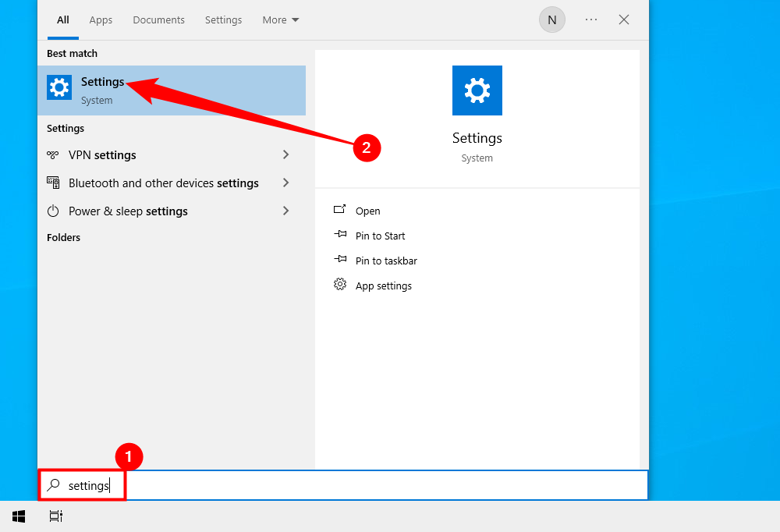Image resolution: width=780 pixels, height=532 pixels.
Task: Expand VPN settings with its chevron arrow
Action: coord(286,154)
